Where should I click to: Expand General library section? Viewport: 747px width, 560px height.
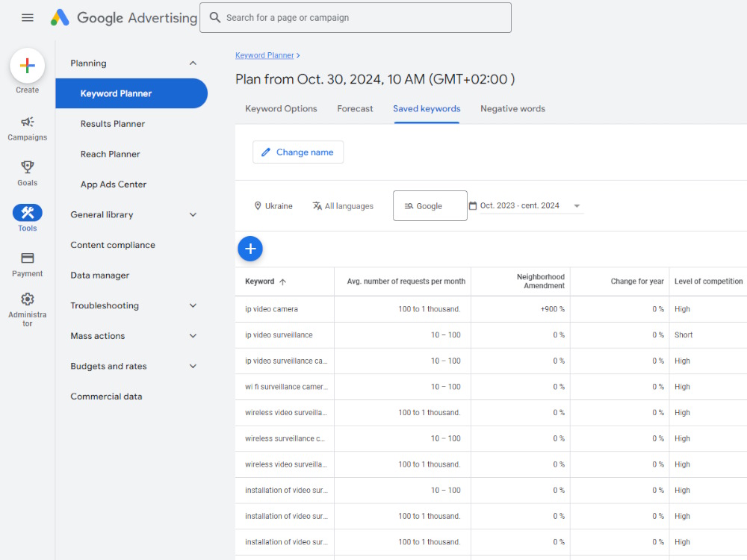(x=193, y=215)
